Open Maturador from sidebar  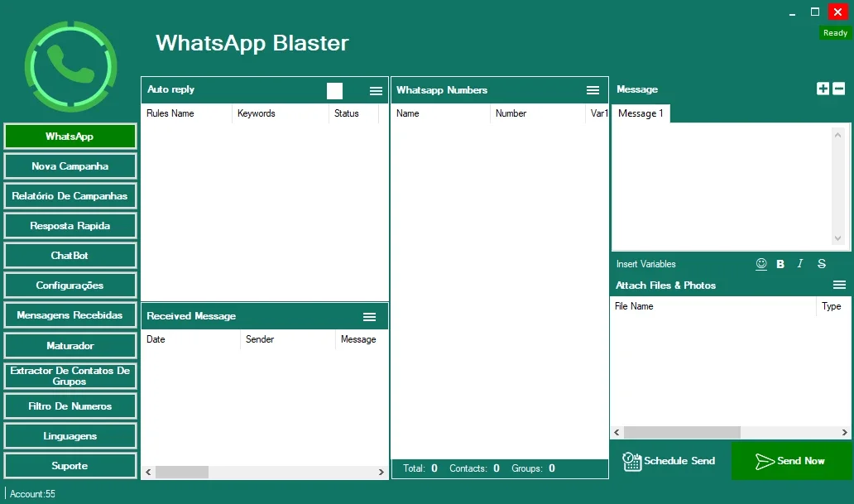pyautogui.click(x=70, y=345)
